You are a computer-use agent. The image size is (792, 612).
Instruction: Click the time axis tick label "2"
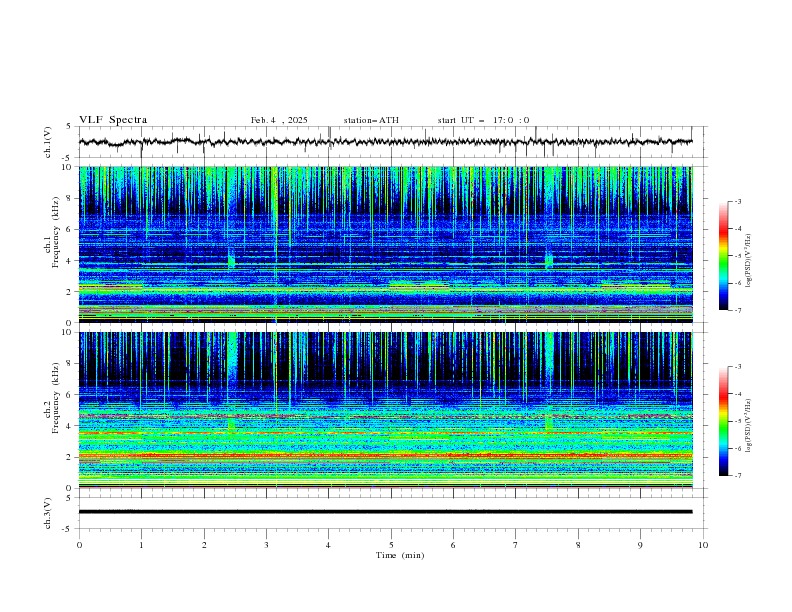click(x=204, y=545)
